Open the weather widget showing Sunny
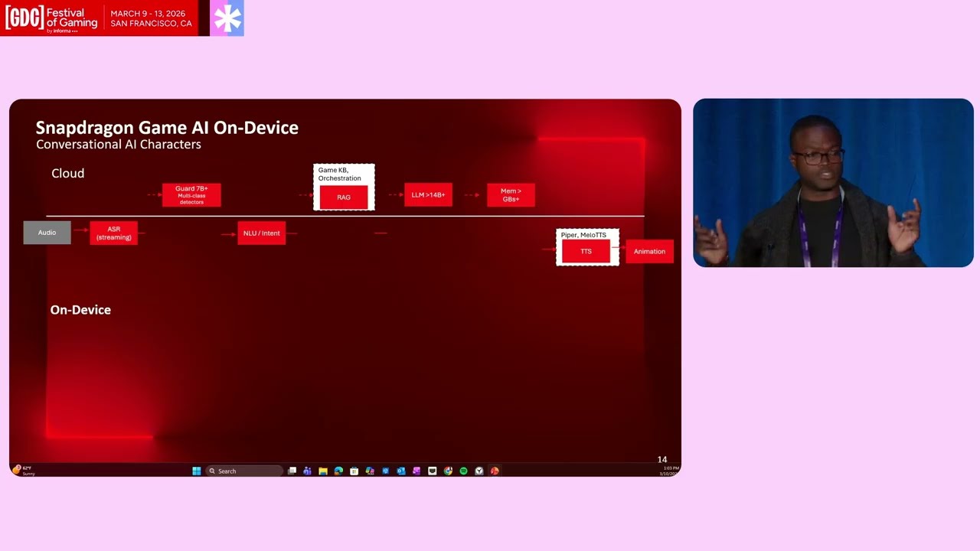980x551 pixels. 24,470
